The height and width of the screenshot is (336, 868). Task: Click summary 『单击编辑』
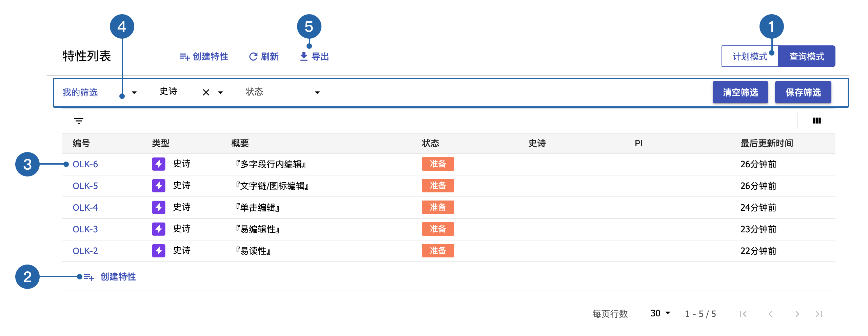coord(257,208)
